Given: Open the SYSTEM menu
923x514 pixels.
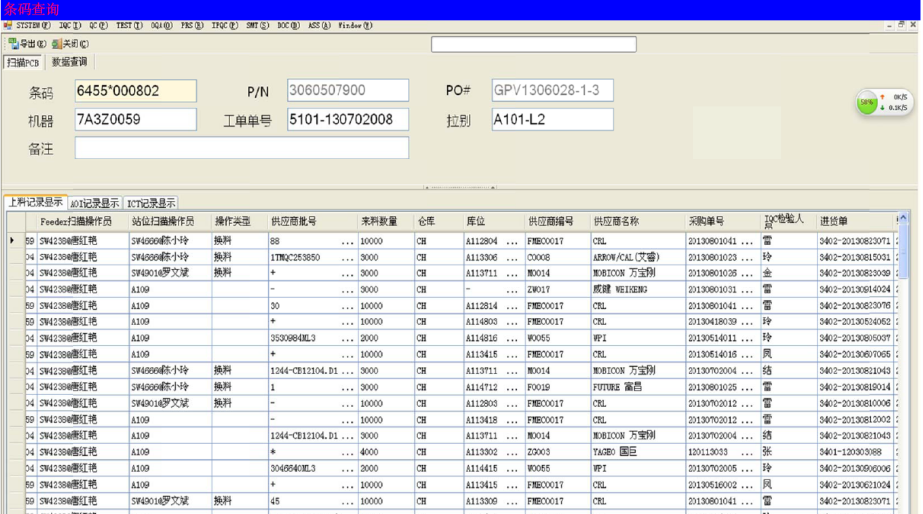Looking at the screenshot, I should point(33,25).
